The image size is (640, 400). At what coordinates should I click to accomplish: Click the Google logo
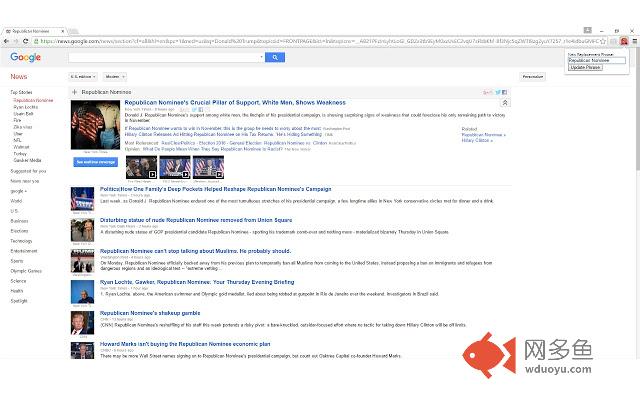click(25, 57)
